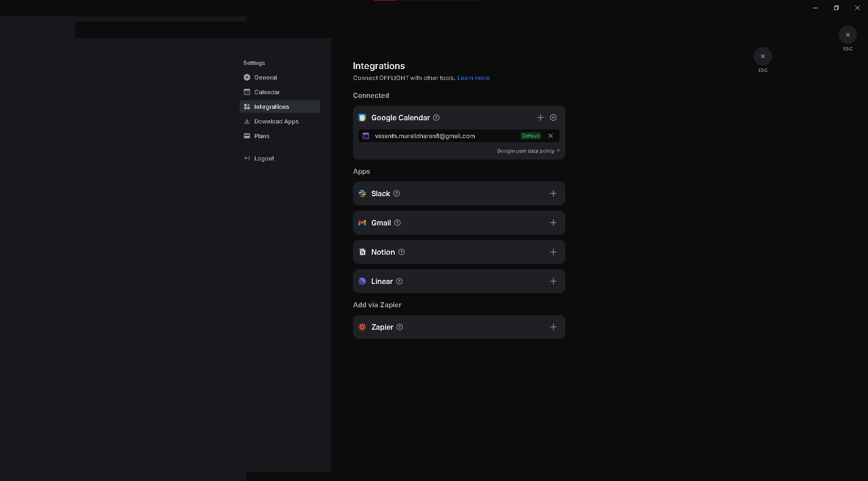Add the Notion integration

pos(553,252)
